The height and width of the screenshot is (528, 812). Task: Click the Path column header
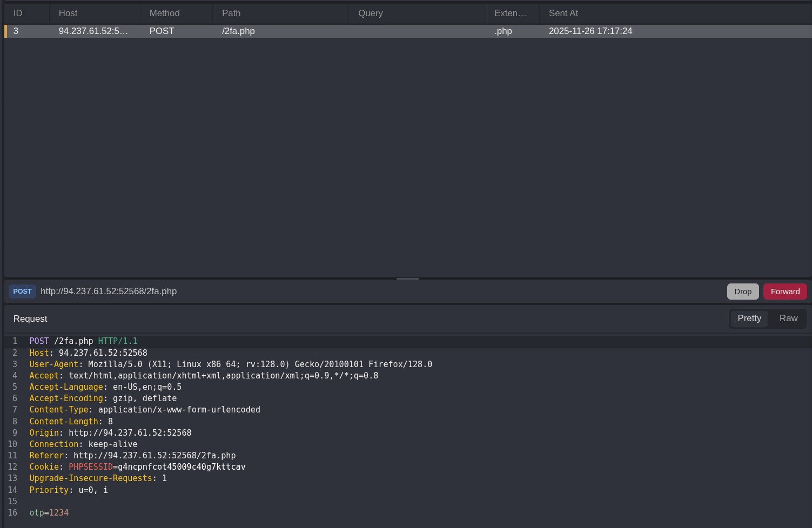pos(231,13)
